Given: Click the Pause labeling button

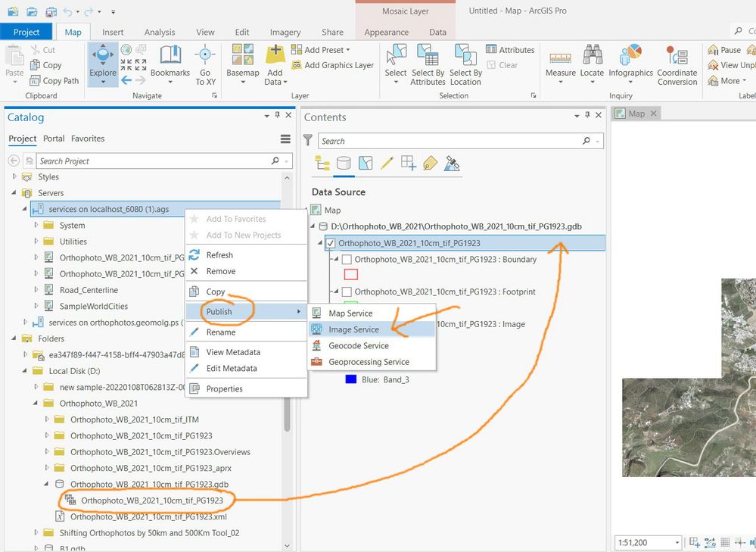Looking at the screenshot, I should coord(724,50).
